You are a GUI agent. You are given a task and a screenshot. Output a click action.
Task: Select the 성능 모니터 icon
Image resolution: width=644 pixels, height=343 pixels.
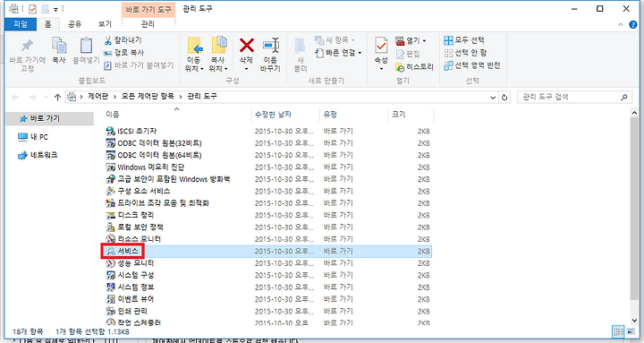[110, 262]
